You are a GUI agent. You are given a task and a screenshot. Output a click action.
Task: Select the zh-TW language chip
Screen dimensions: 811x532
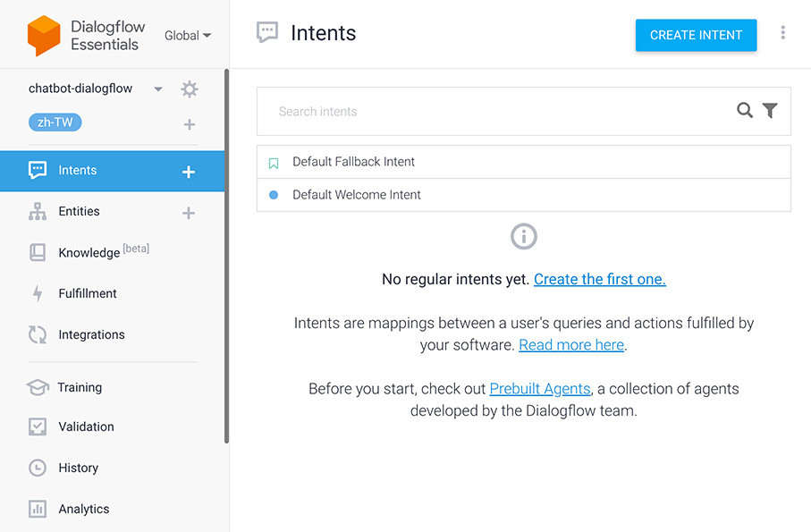point(55,122)
